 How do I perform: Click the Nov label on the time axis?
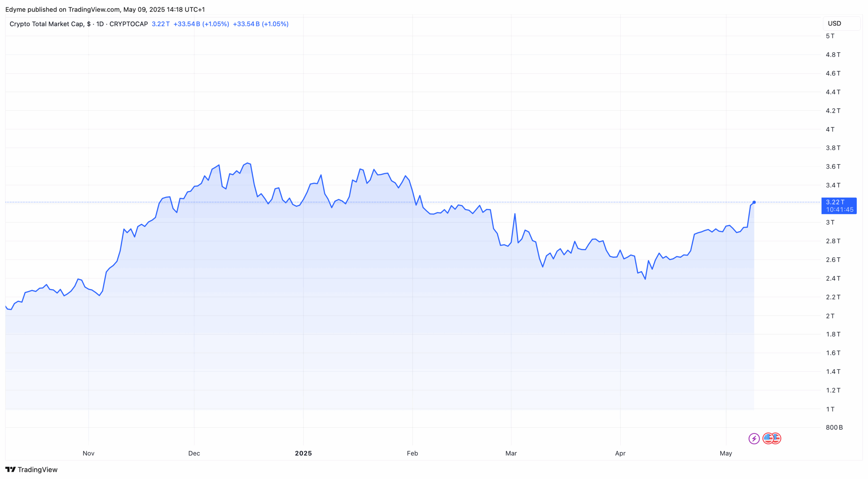click(x=88, y=453)
